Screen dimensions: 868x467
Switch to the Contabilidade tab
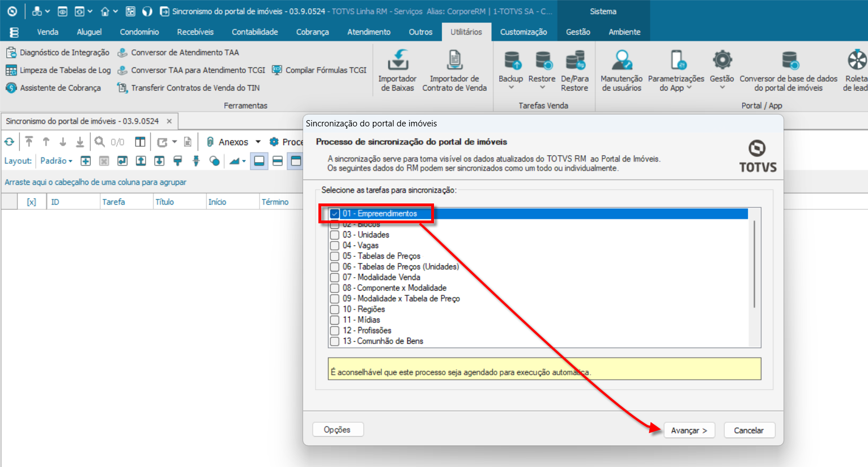(255, 32)
